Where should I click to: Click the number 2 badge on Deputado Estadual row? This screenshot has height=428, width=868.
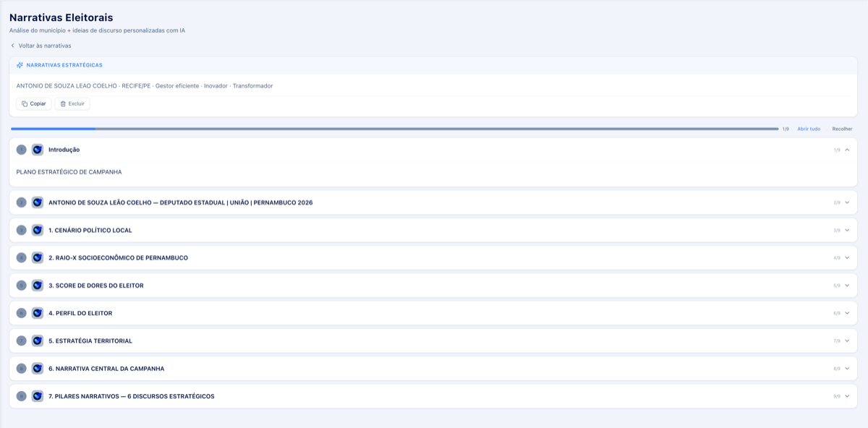(x=22, y=202)
